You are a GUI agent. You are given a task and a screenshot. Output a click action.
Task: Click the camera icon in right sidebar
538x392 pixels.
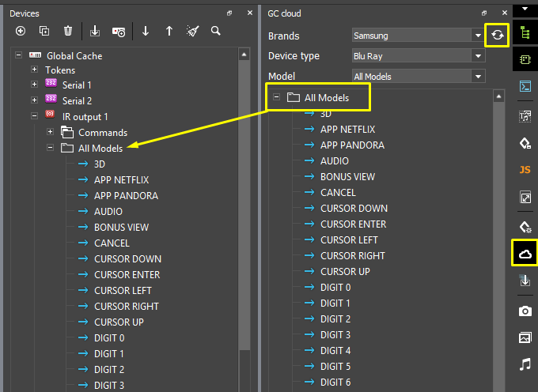pos(525,311)
